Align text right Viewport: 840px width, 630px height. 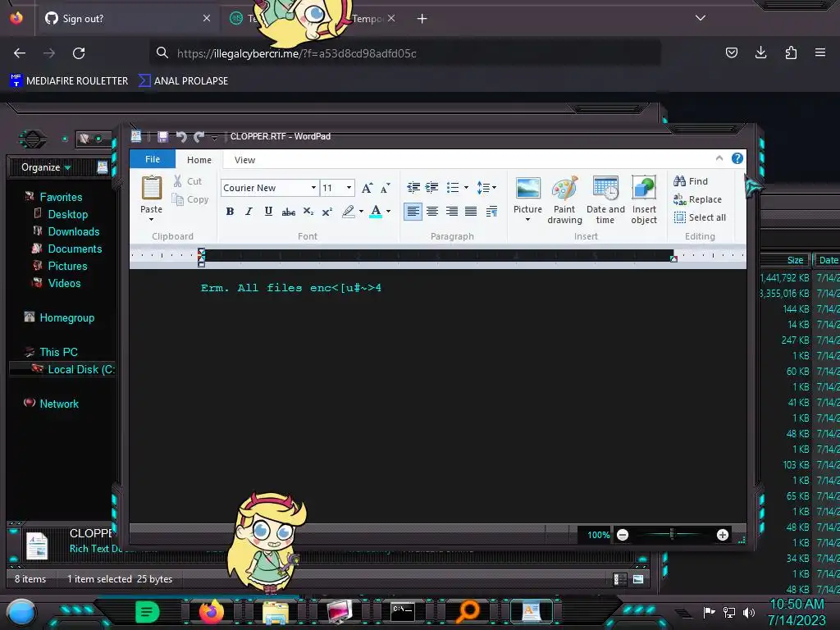pyautogui.click(x=452, y=212)
